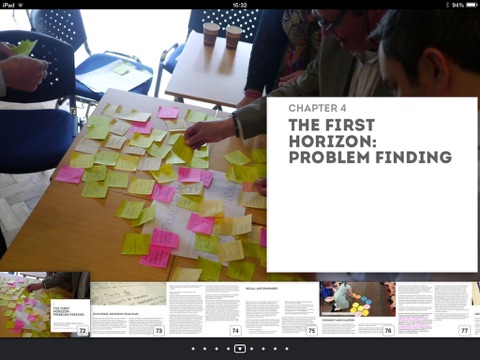
Task: Tap the partially visible thumbnail after page 77
Action: 476,309
